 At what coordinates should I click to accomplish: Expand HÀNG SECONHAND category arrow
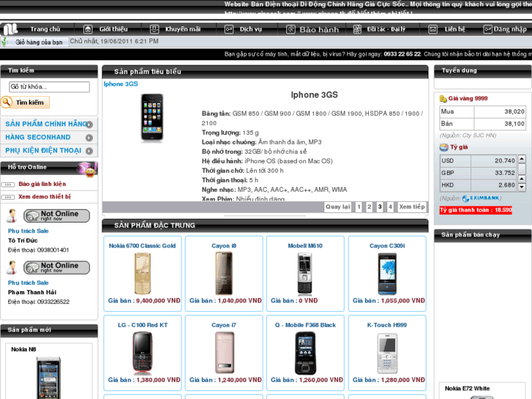pos(89,138)
